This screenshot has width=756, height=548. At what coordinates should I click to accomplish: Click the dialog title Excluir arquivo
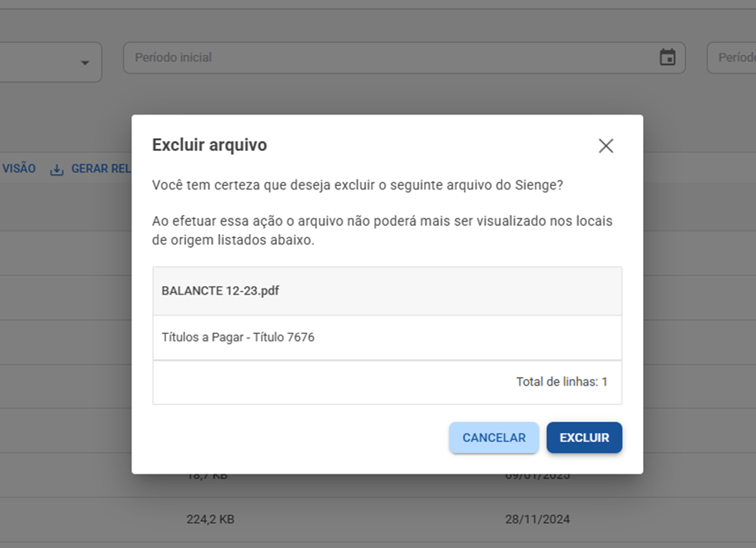coord(210,145)
